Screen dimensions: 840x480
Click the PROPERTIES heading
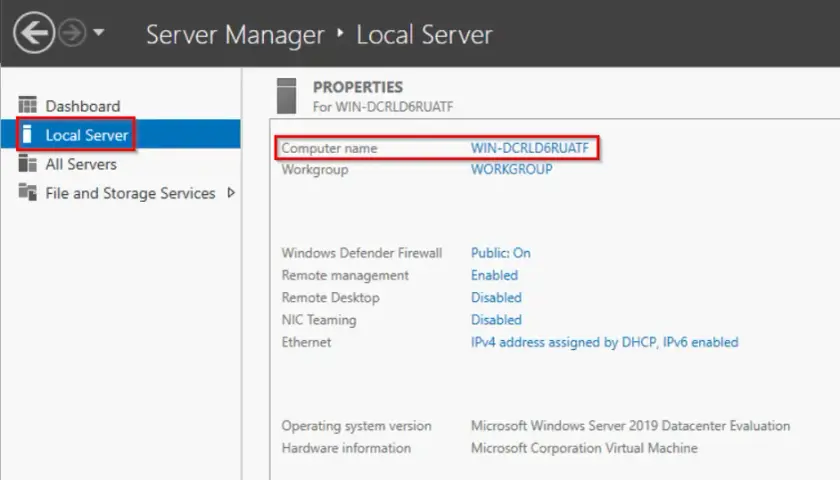[358, 87]
